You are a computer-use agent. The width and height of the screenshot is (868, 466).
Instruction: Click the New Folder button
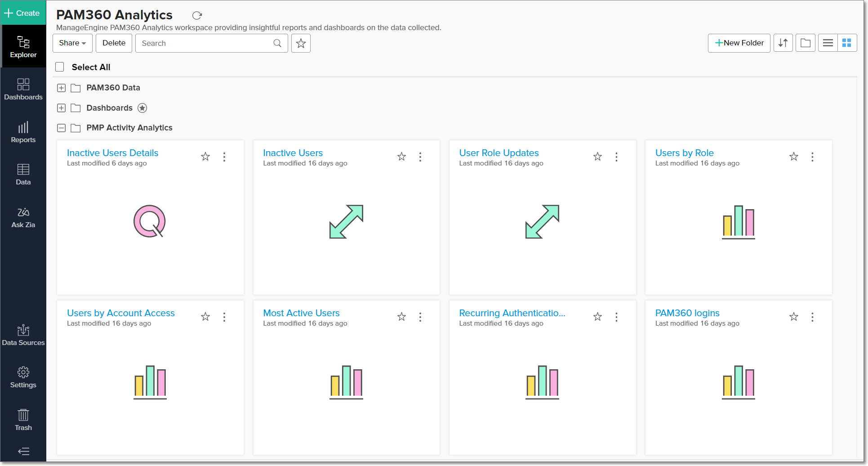(x=739, y=43)
